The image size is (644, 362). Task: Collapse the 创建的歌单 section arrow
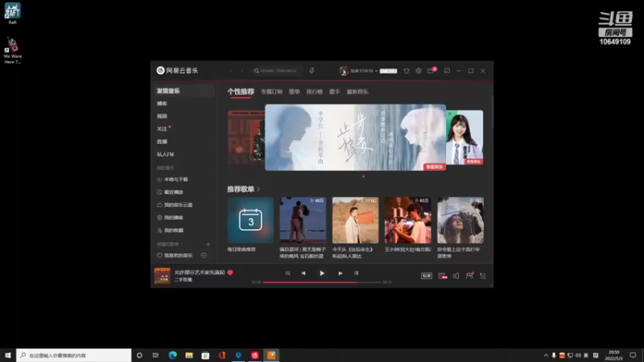point(182,245)
